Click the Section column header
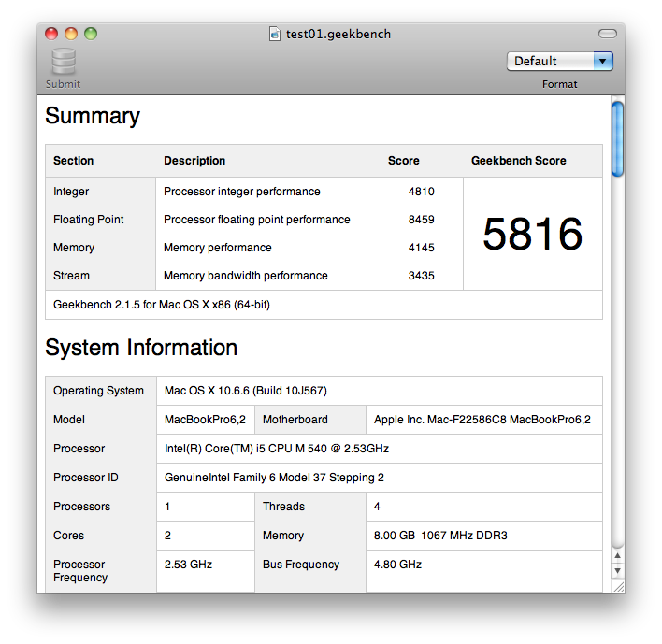Image resolution: width=662 pixels, height=644 pixels. (x=74, y=161)
